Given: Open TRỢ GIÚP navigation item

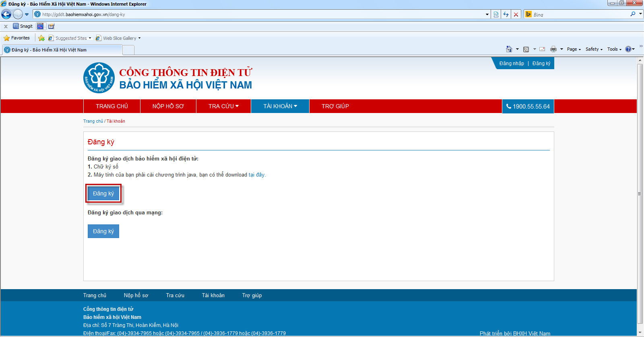Looking at the screenshot, I should point(335,106).
